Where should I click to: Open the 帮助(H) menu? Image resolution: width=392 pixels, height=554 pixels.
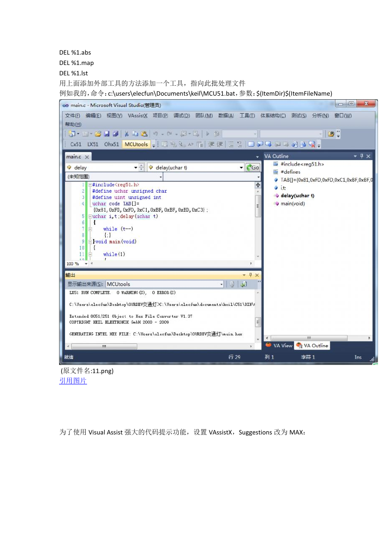[x=73, y=124]
